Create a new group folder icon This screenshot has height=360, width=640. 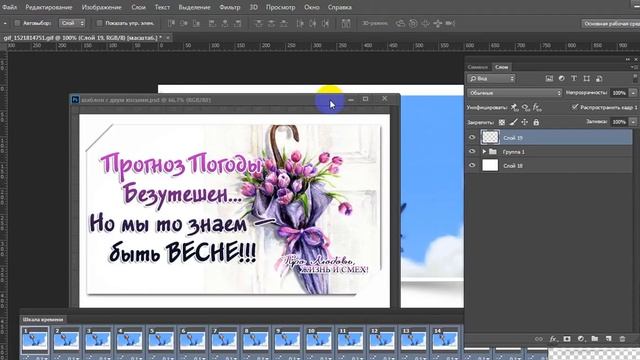[595, 339]
